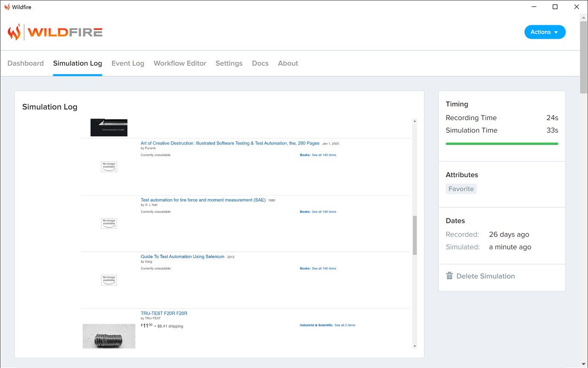Click the Test Automation Guide thumbnail image
The width and height of the screenshot is (588, 368).
click(109, 127)
